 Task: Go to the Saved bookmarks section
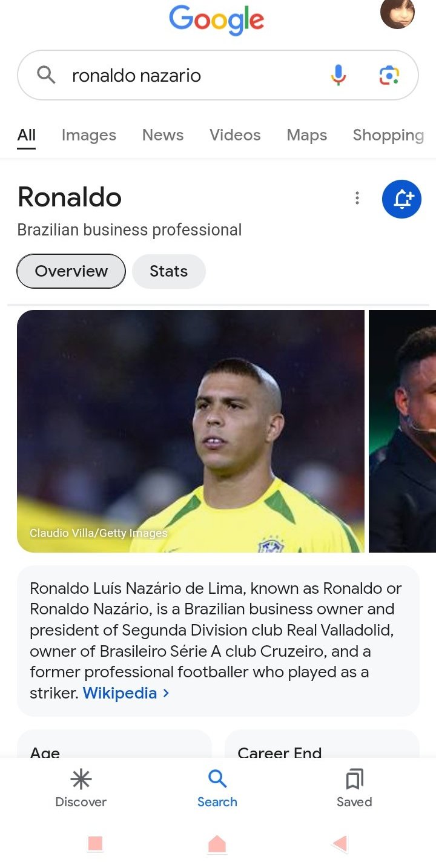tap(354, 788)
